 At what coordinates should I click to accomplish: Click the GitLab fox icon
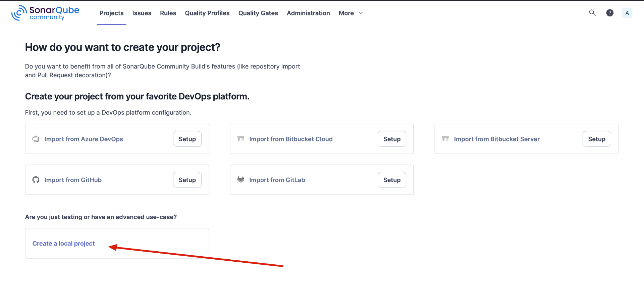pyautogui.click(x=240, y=180)
